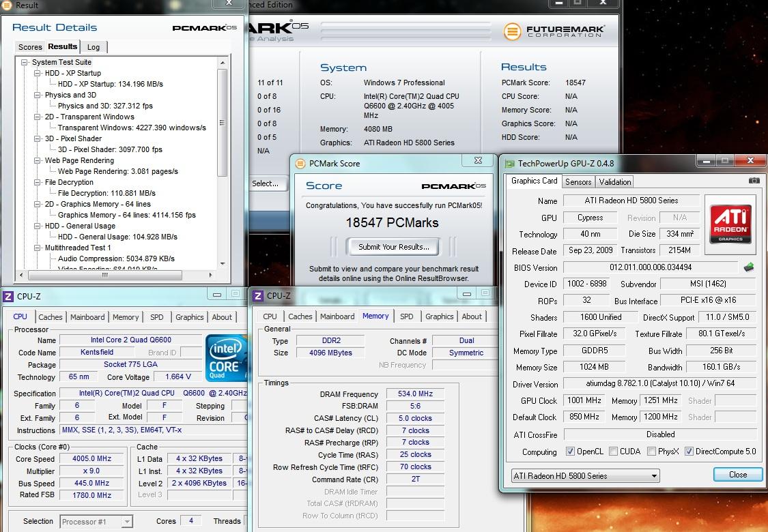Toggle the PhysX checkbox in GPU-Z

click(x=651, y=452)
